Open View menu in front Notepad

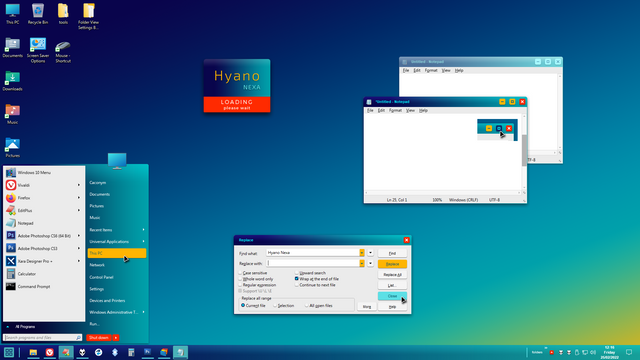[410, 111]
